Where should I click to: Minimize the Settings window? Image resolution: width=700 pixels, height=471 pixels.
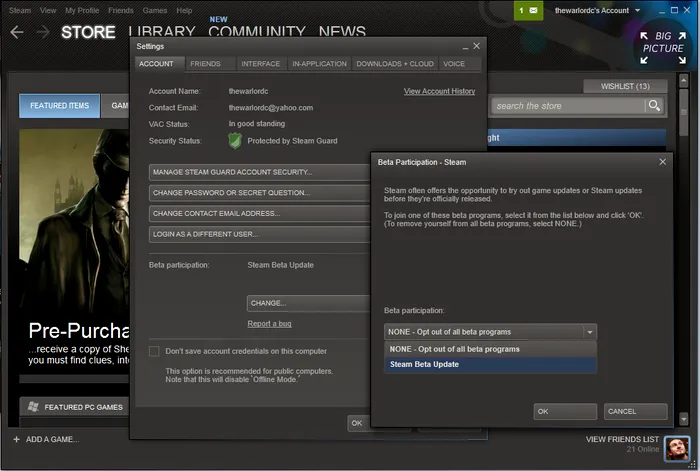[x=466, y=47]
